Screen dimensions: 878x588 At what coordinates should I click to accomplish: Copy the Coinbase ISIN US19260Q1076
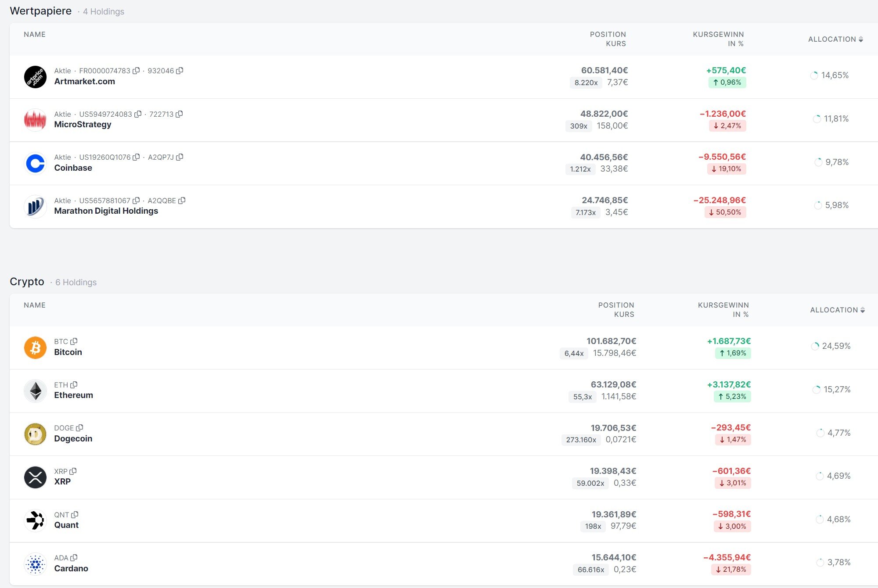tap(136, 157)
